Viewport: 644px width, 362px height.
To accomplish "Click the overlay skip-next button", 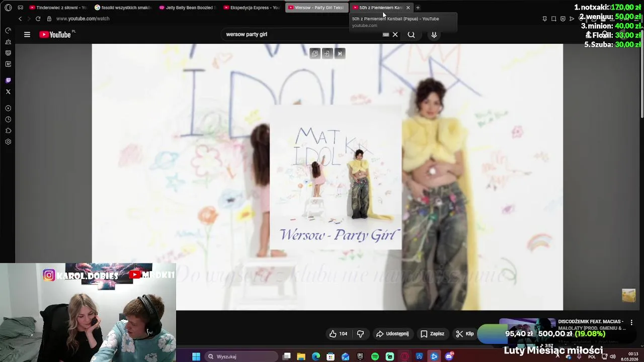I will coord(340,53).
